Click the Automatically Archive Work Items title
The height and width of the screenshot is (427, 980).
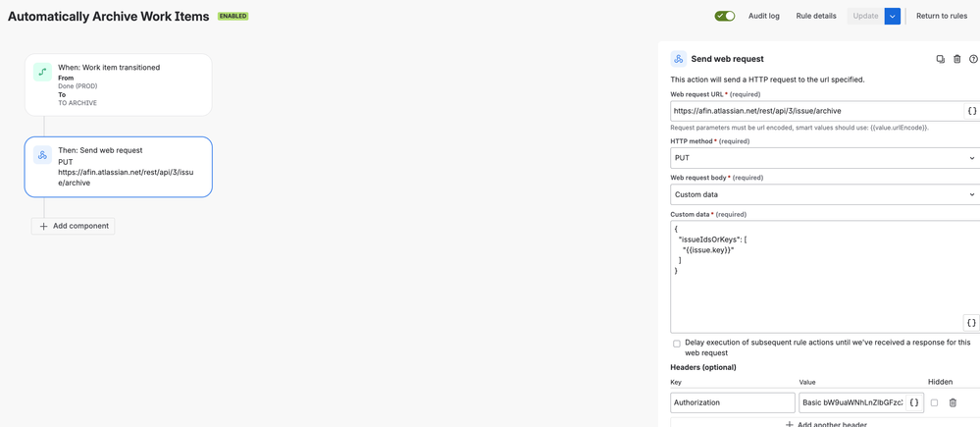(x=108, y=17)
